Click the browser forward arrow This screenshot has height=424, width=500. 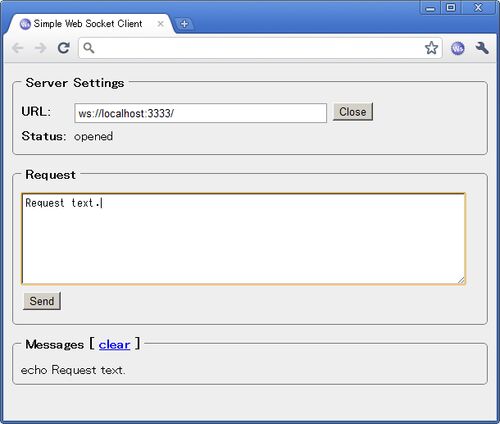point(41,48)
